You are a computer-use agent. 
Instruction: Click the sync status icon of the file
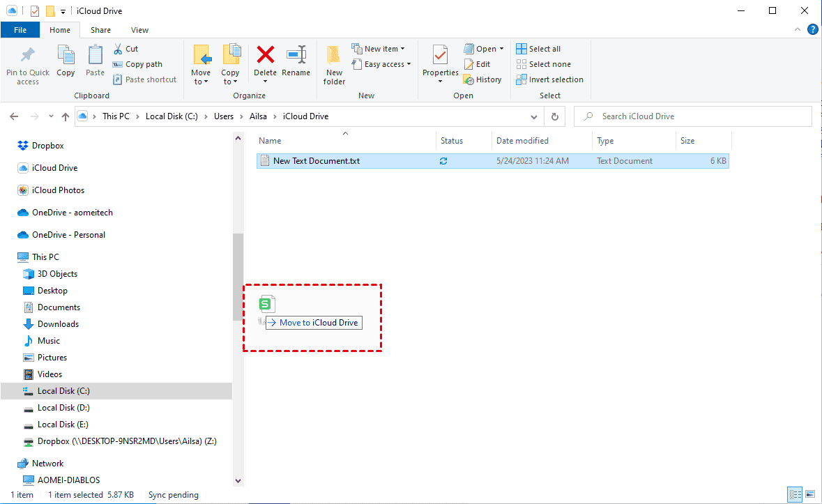tap(443, 161)
